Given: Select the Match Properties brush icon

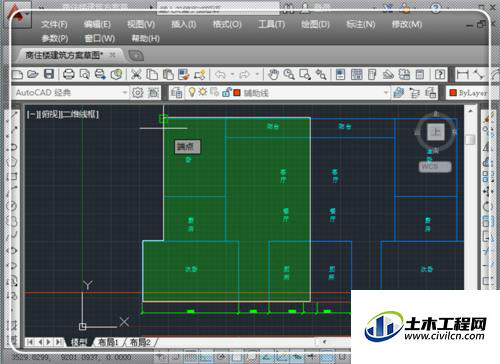Looking at the screenshot, I should coord(184,74).
